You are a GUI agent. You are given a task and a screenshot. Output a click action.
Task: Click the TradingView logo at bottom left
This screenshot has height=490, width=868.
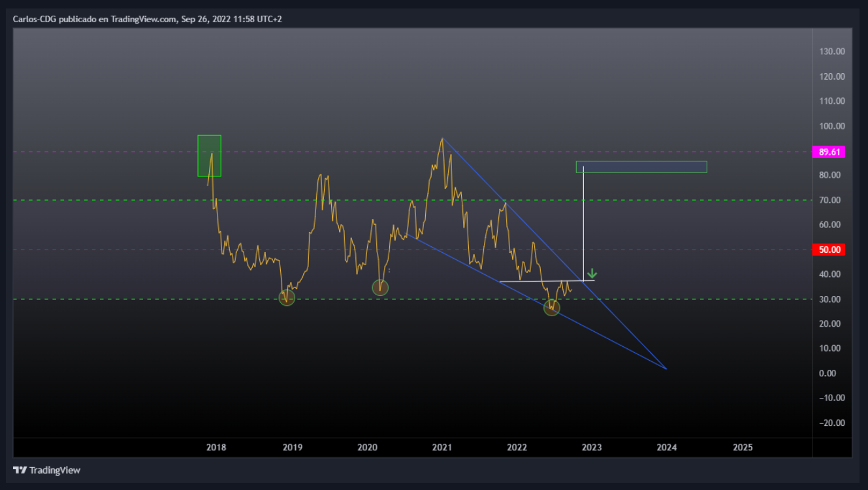47,470
